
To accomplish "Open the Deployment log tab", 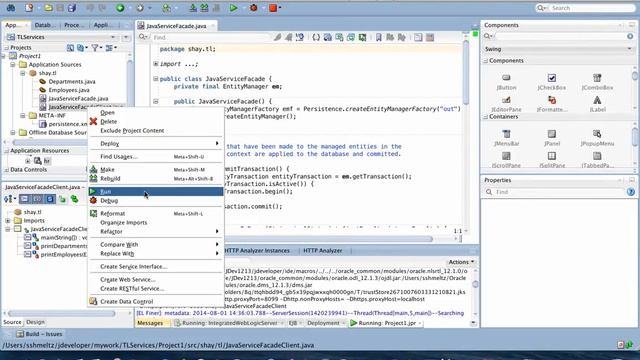I will [x=323, y=323].
